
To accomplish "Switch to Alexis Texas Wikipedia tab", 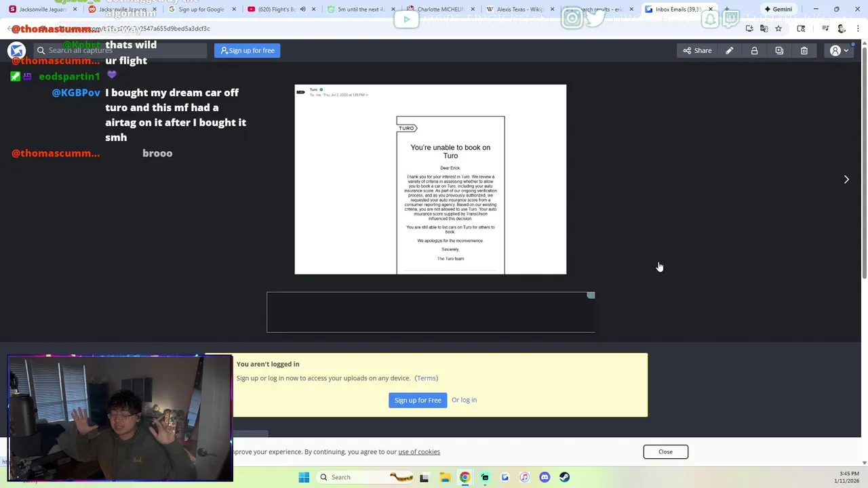I will coord(519,9).
